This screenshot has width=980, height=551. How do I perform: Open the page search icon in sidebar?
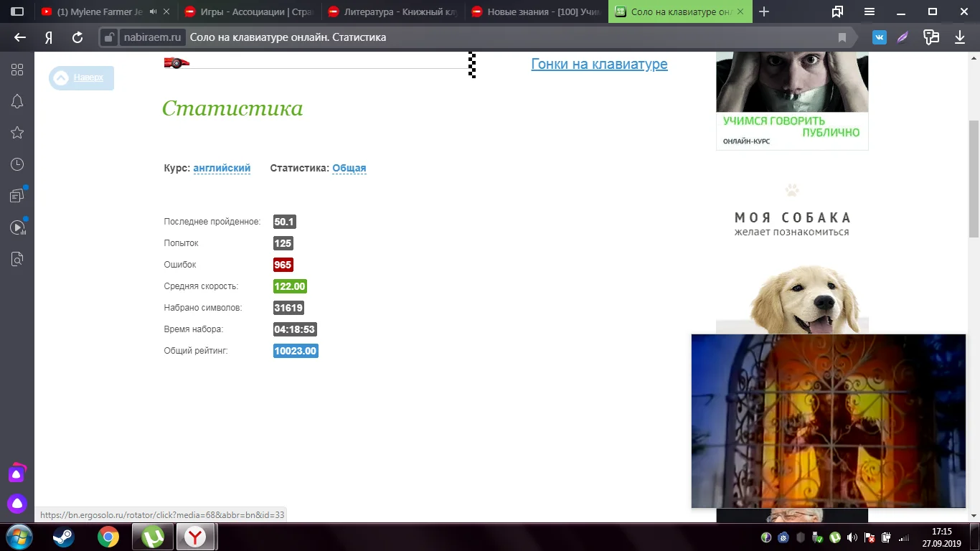(x=17, y=259)
